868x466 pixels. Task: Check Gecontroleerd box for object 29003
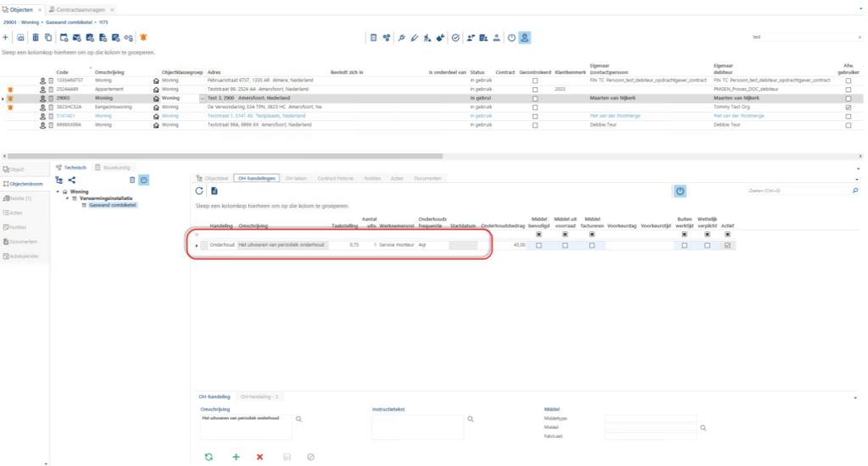(x=535, y=98)
